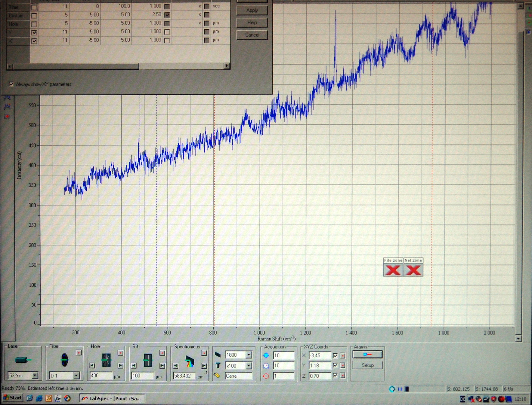Click the Slit width field showing 100
This screenshot has width=532, height=405.
click(142, 376)
